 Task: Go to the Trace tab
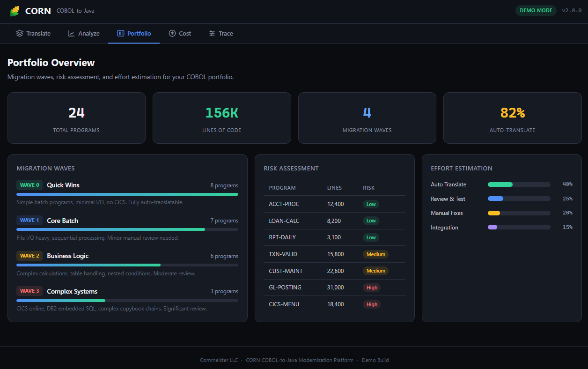point(221,33)
